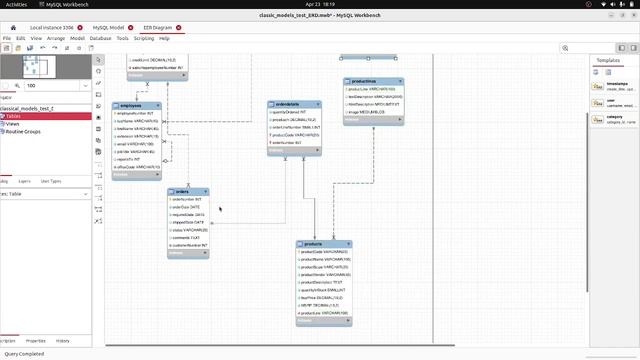This screenshot has width=640, height=360.
Task: Select the place new table tool
Action: [x=98, y=129]
